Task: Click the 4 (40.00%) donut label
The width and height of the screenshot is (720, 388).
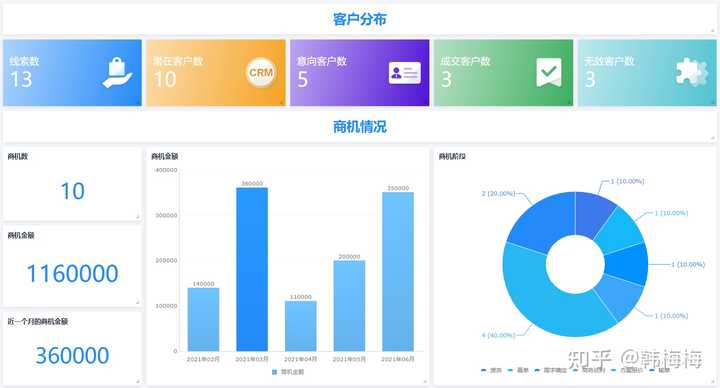Action: click(x=498, y=335)
